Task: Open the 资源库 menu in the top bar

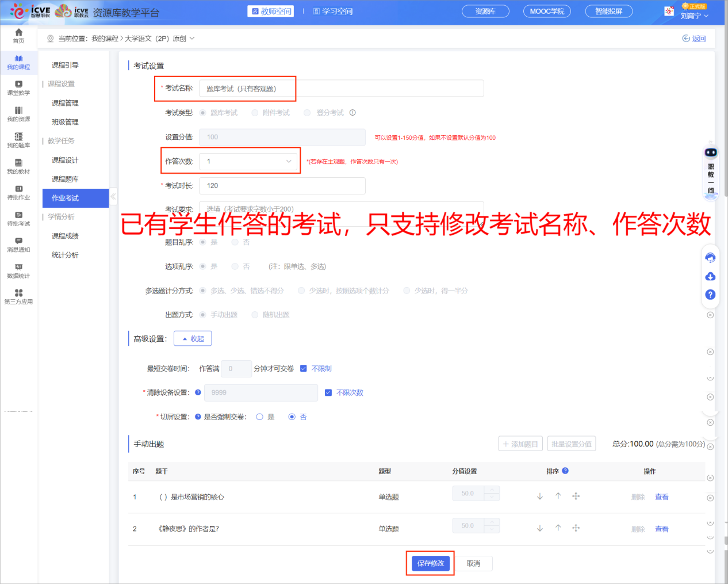Action: [x=485, y=10]
